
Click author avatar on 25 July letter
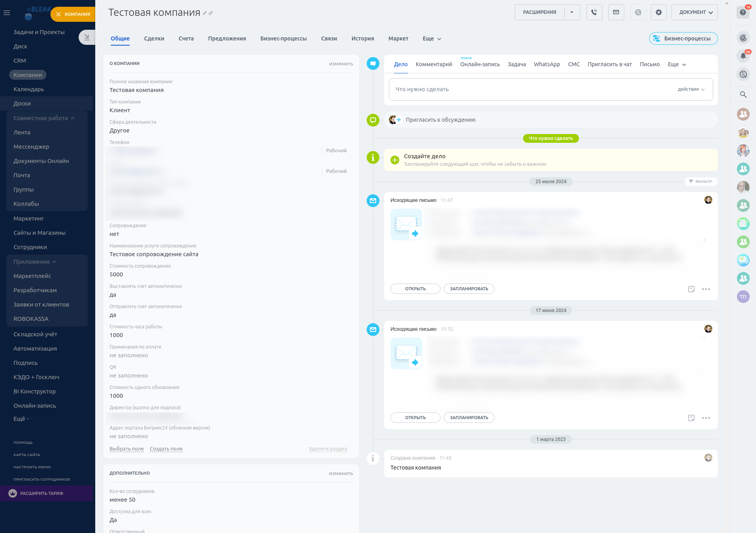pos(708,200)
